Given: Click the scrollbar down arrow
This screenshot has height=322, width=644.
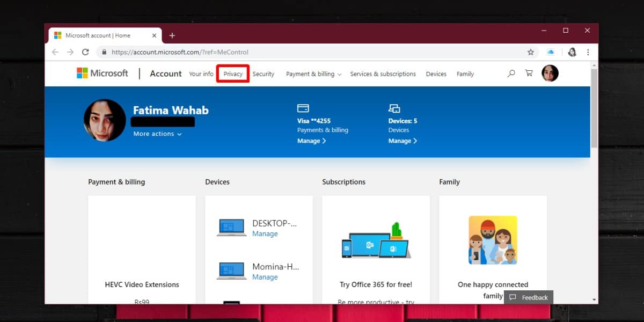Looking at the screenshot, I should point(594,299).
